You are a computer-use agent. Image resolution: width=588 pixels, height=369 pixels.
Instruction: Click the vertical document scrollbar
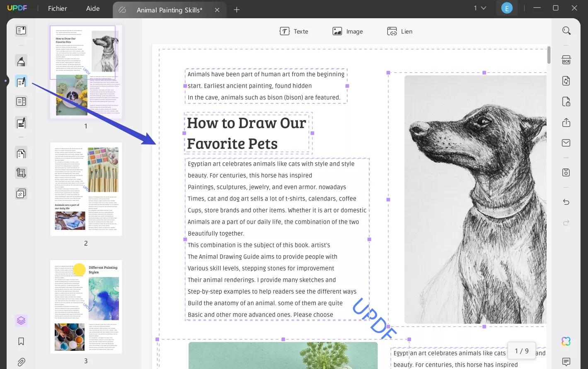pos(549,55)
